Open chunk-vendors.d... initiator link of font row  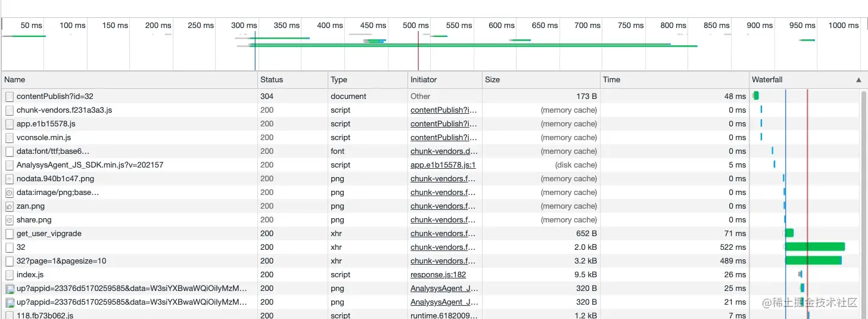444,151
